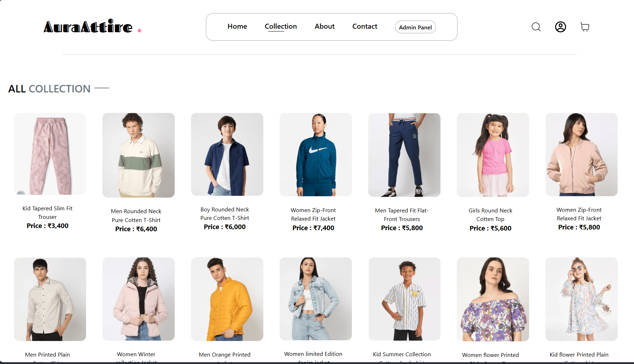This screenshot has width=634, height=364.
Task: Click Men Tapered Fit Flat-Front Trousers photo
Action: (x=404, y=155)
